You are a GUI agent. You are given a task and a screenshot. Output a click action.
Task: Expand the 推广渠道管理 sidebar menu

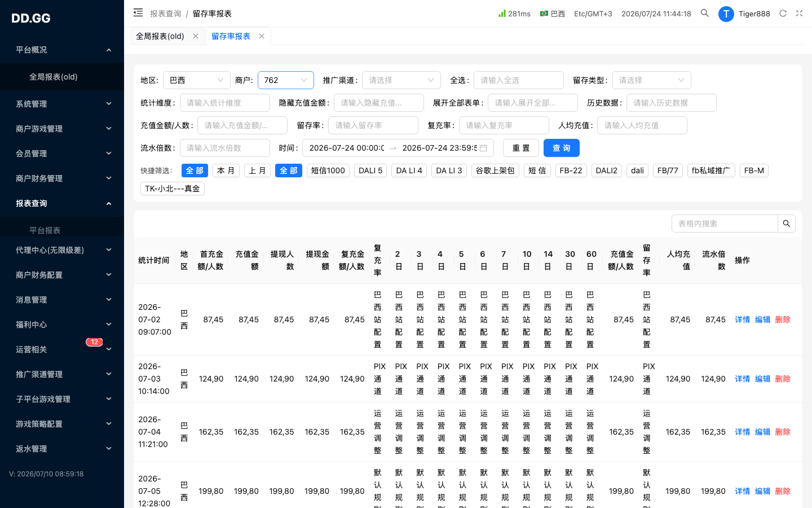[x=62, y=374]
